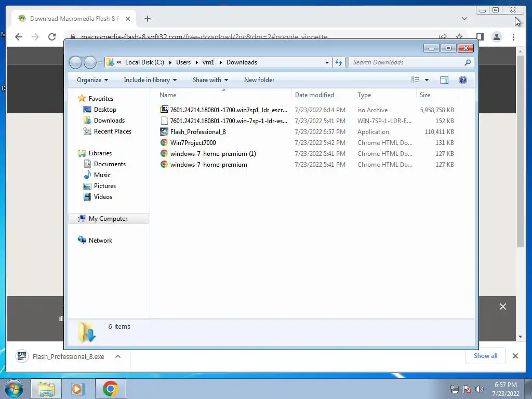Open the Windows Start orb
532x399 pixels.
pyautogui.click(x=14, y=389)
